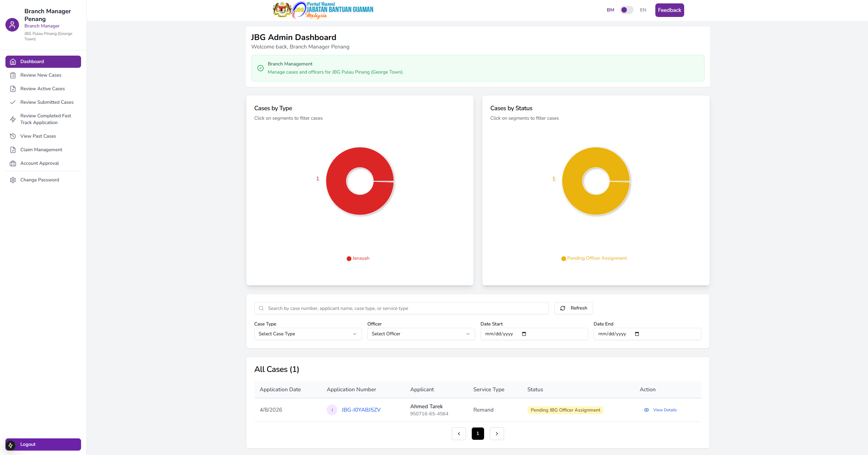Click the Review New Cases clipboard icon
868x455 pixels.
pyautogui.click(x=13, y=75)
